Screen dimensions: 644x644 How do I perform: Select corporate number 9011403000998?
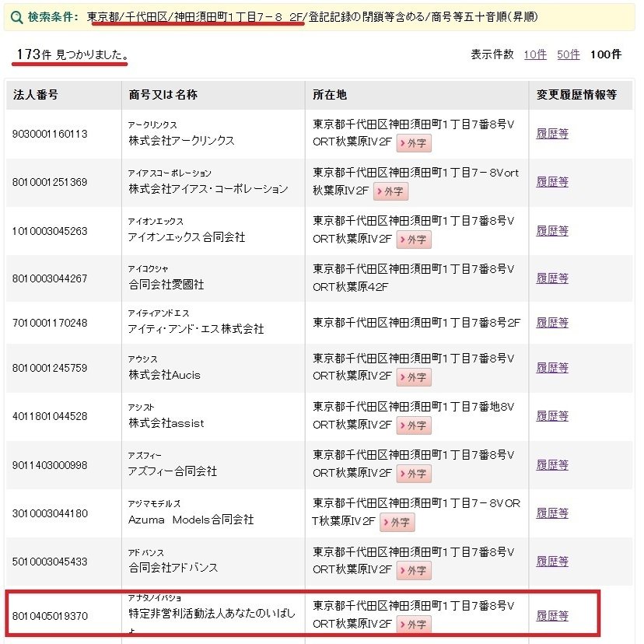point(50,465)
